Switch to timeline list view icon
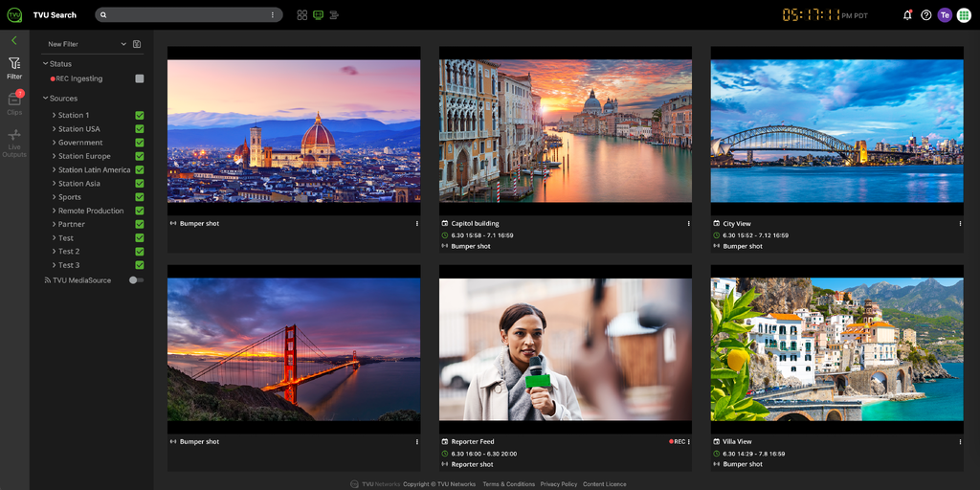Viewport: 980px width, 490px height. tap(334, 15)
